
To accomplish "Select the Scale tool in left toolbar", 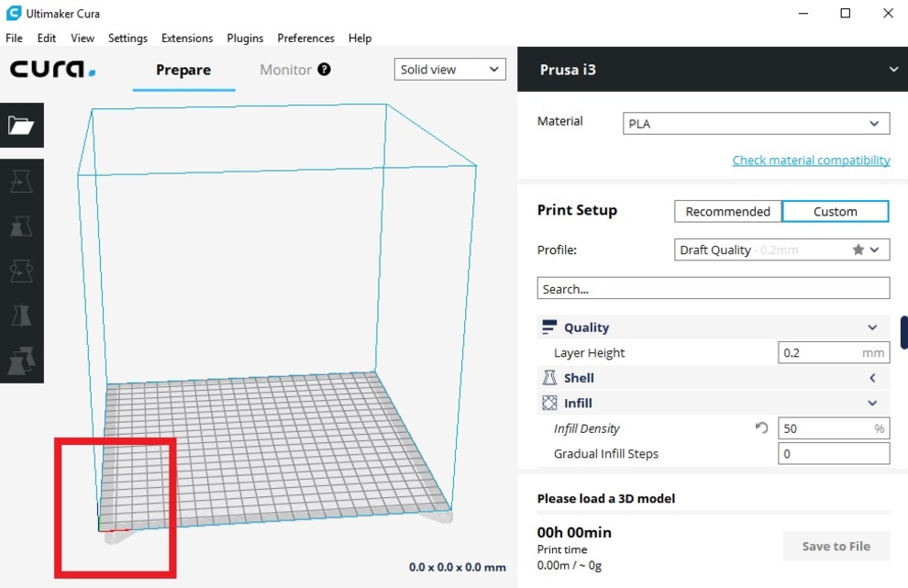I will point(21,227).
